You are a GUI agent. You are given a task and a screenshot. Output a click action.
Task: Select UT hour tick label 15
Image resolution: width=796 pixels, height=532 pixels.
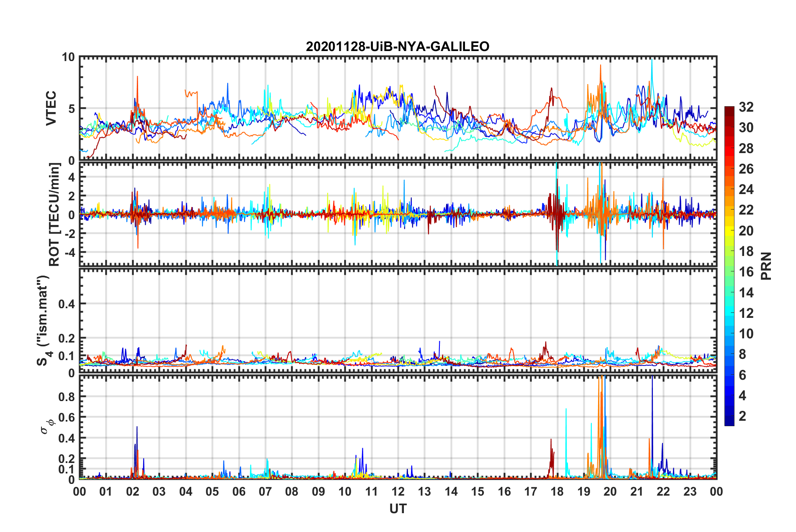point(478,491)
